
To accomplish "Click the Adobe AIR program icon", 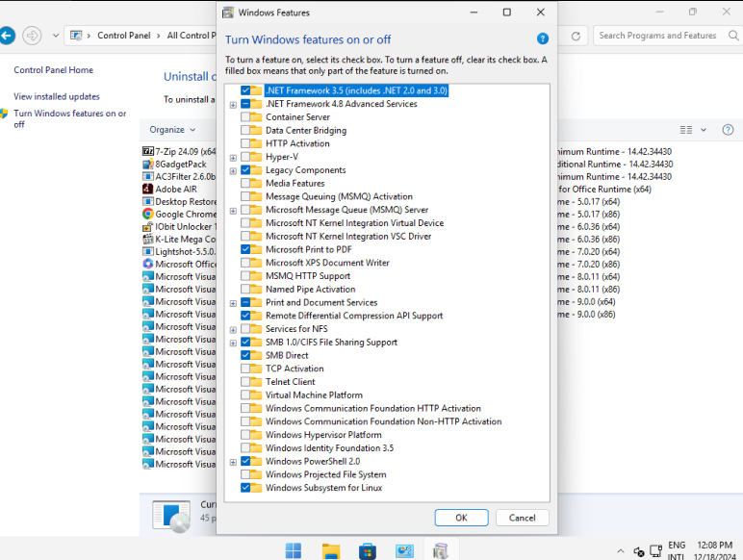I will click(148, 189).
